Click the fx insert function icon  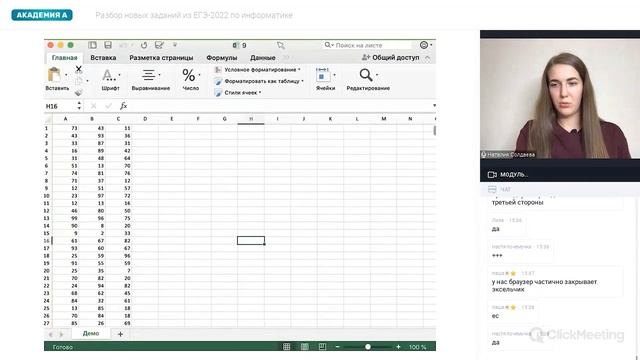(124, 106)
